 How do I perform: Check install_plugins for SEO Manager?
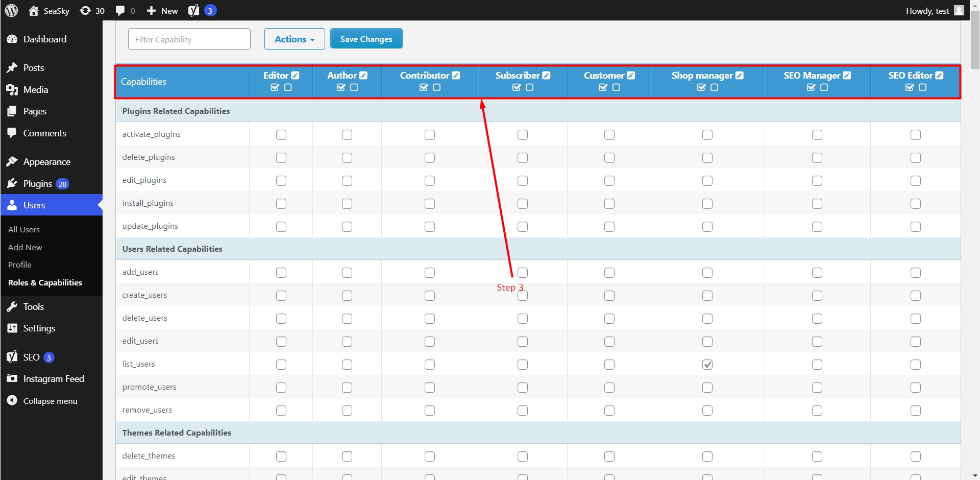click(817, 204)
